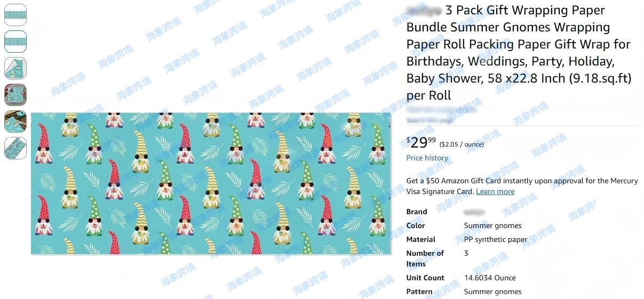Viewport: 644px width, 299px height.
Task: Show thumbnail of paper on wooden table
Action: tap(15, 122)
